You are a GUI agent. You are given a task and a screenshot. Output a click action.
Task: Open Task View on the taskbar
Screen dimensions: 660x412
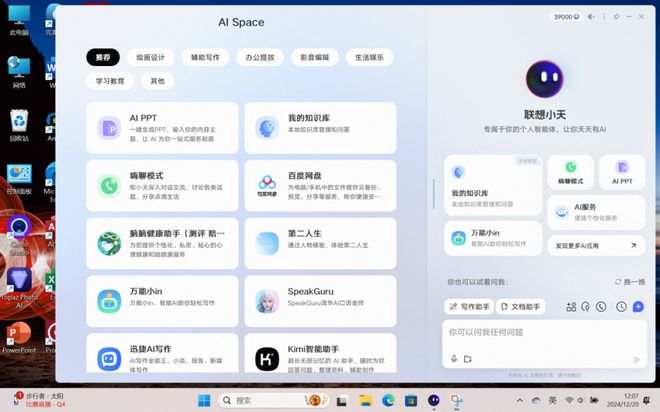coord(342,401)
